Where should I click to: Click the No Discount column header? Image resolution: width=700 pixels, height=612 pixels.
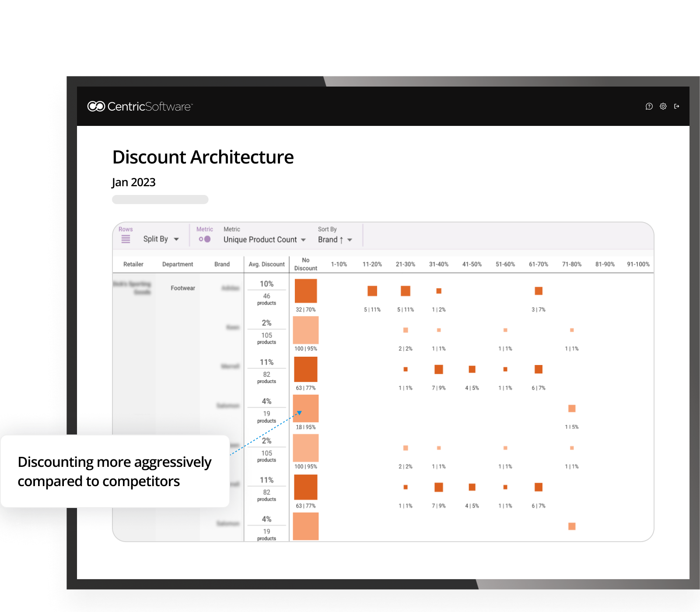(x=305, y=264)
